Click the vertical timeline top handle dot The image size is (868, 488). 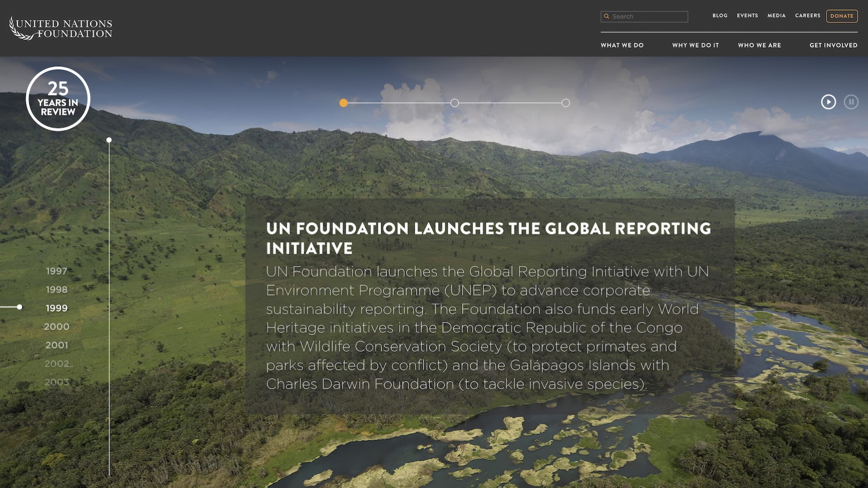point(109,140)
